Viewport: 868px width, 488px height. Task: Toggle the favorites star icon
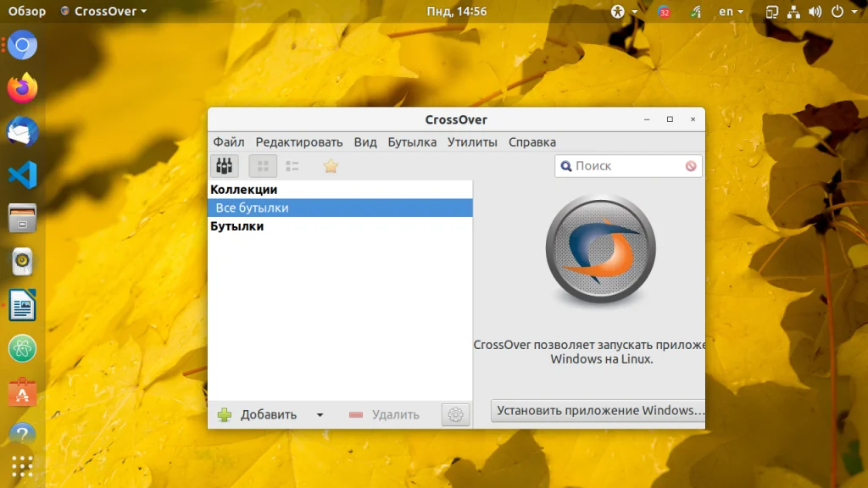pyautogui.click(x=331, y=166)
